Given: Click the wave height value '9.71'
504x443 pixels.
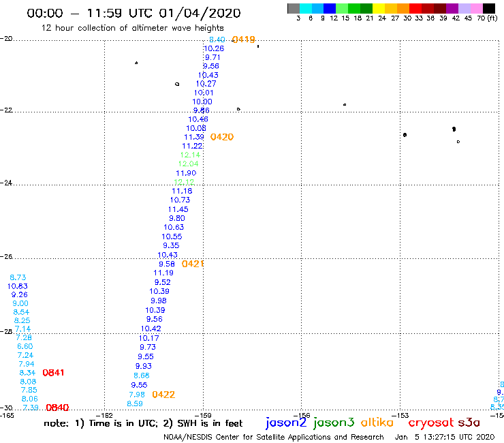Looking at the screenshot, I should point(212,57).
